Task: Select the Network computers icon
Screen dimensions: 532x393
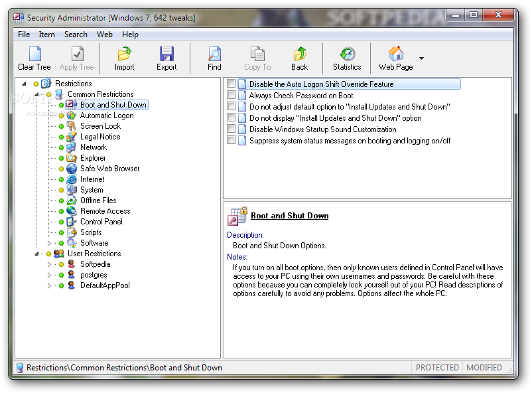Action: (x=71, y=147)
